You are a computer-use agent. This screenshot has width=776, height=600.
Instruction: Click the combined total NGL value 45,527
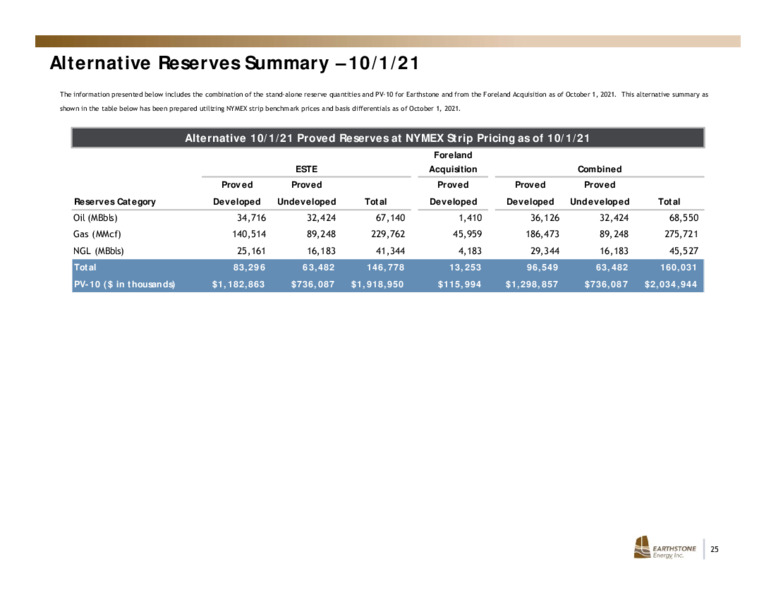(684, 250)
